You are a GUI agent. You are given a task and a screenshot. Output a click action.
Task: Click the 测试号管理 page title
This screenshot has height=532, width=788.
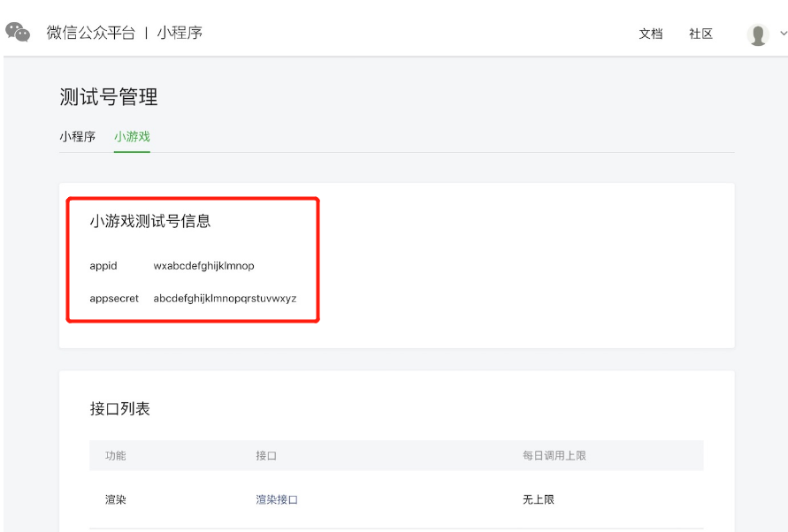click(109, 97)
